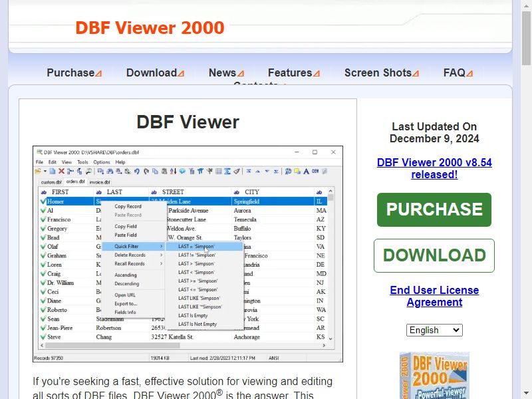This screenshot has height=399, width=532.
Task: Click the green checkmark beside Olaf
Action: tap(43, 247)
